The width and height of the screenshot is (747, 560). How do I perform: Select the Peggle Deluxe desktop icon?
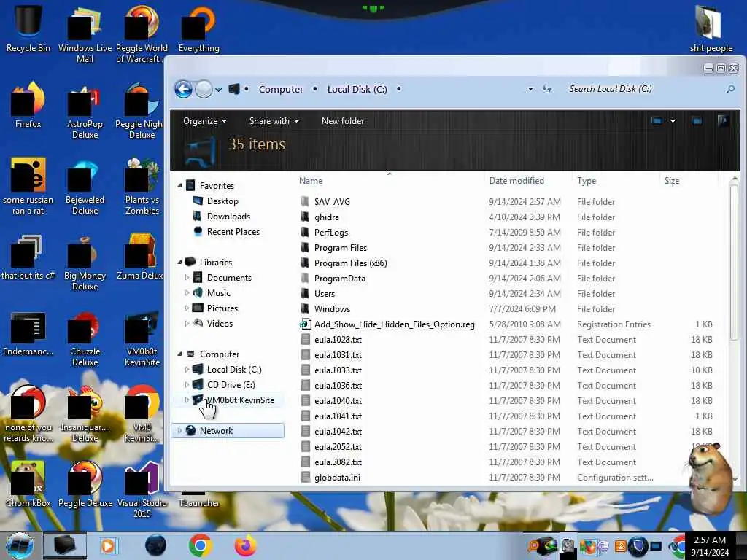(85, 485)
